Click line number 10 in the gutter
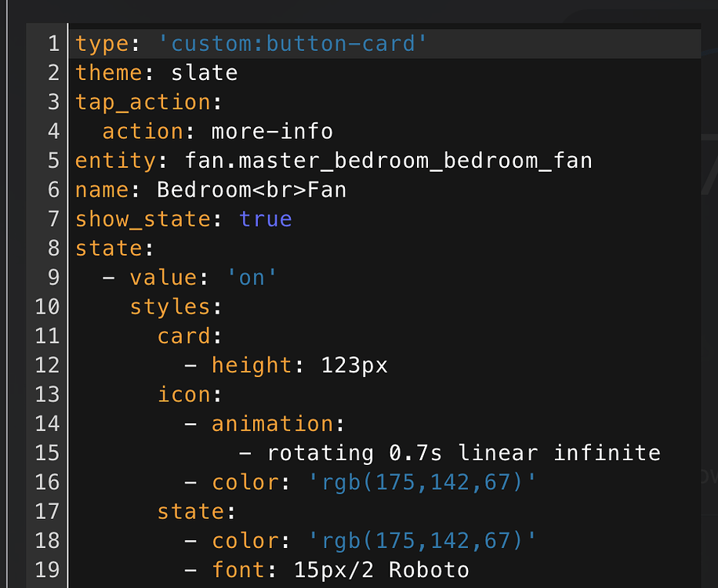The height and width of the screenshot is (588, 718). click(47, 307)
